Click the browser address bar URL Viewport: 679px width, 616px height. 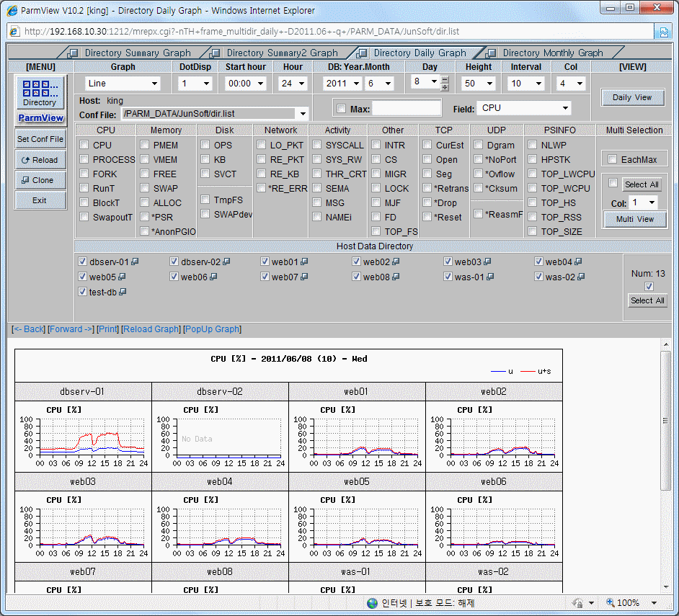coord(241,32)
